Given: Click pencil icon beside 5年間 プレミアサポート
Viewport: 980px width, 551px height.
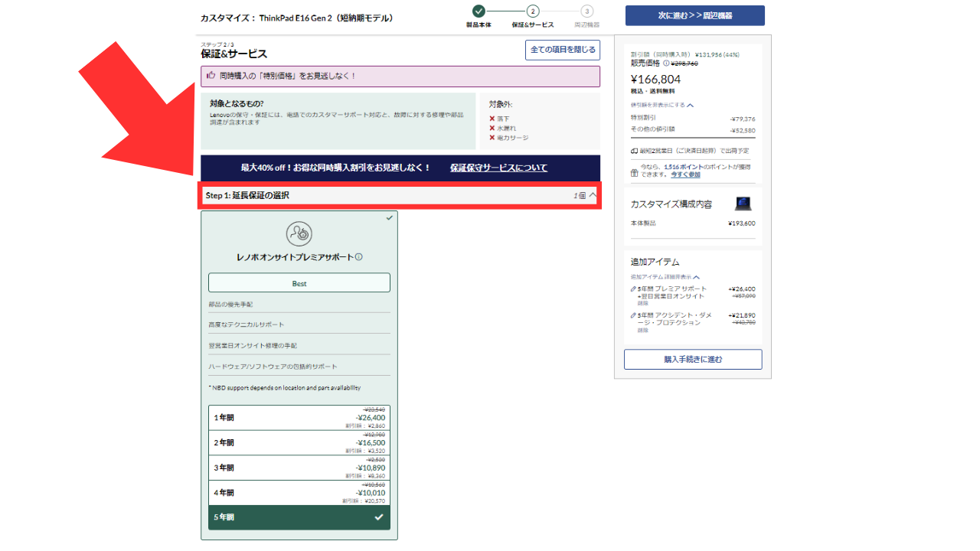Looking at the screenshot, I should [x=633, y=289].
